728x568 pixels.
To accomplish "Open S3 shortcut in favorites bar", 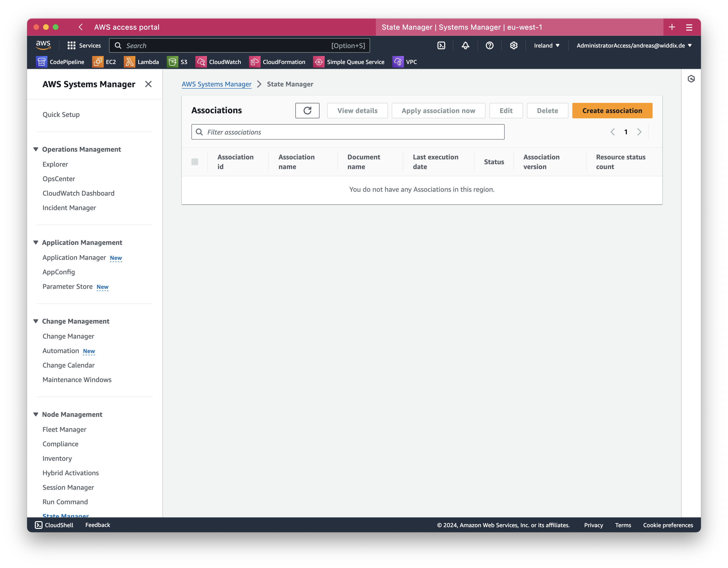I will 177,62.
